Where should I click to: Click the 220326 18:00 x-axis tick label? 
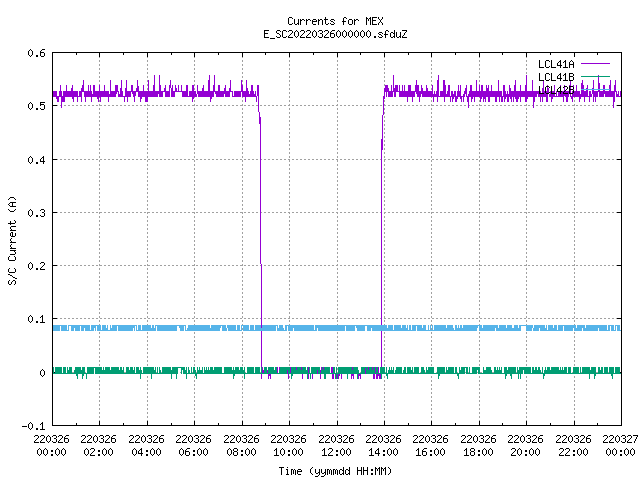(478, 446)
